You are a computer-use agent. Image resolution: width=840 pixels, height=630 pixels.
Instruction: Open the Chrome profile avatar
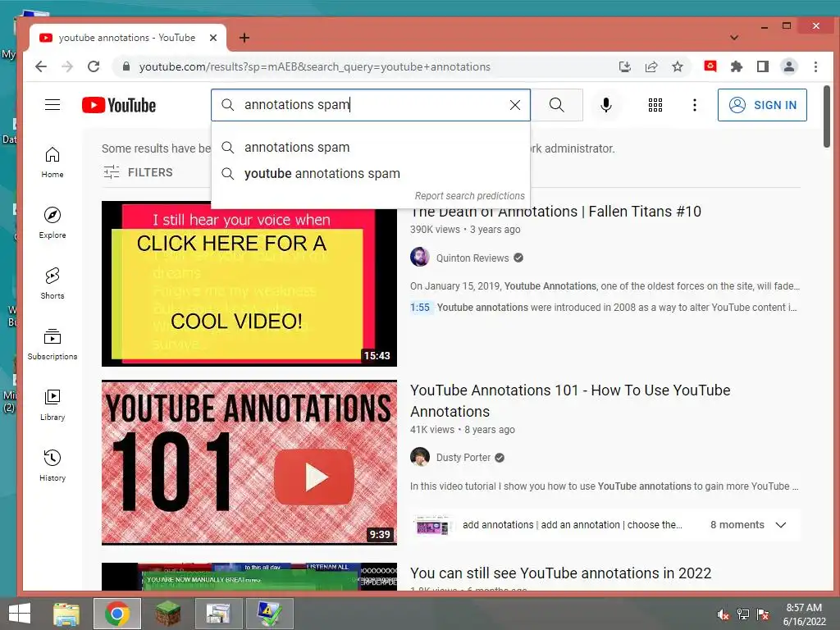[789, 66]
